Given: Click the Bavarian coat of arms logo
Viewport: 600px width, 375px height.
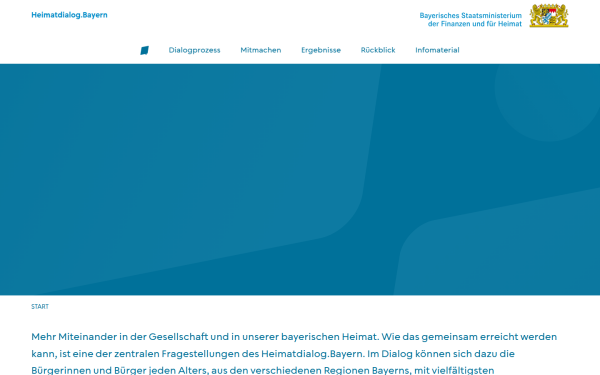Looking at the screenshot, I should click(549, 16).
